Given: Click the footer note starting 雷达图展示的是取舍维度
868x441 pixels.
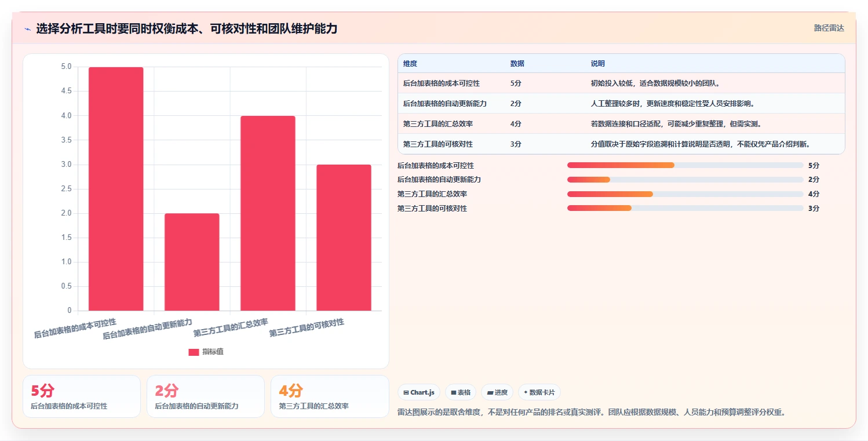Looking at the screenshot, I should click(591, 413).
